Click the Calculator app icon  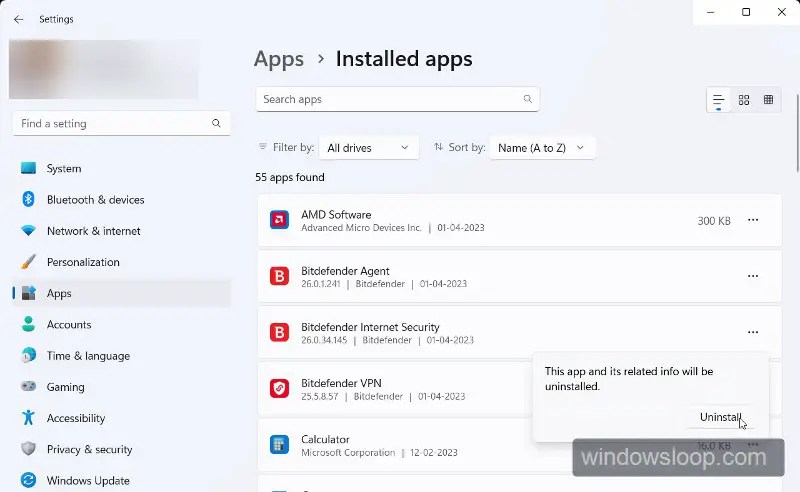(279, 445)
